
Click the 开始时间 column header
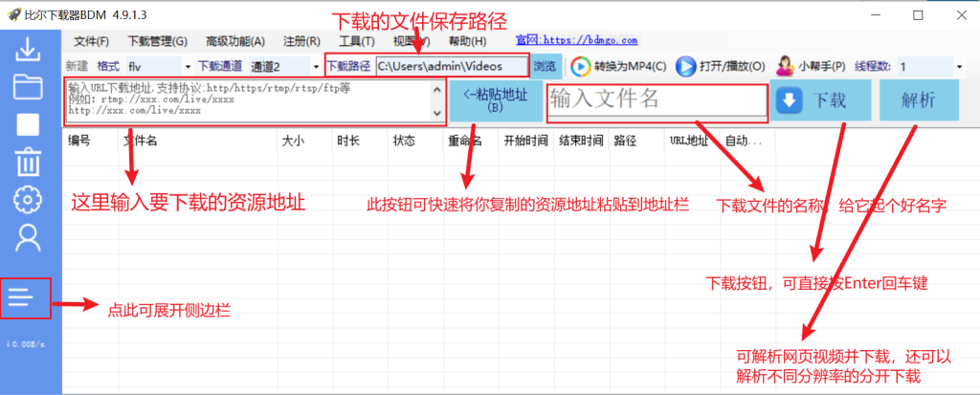click(x=526, y=141)
